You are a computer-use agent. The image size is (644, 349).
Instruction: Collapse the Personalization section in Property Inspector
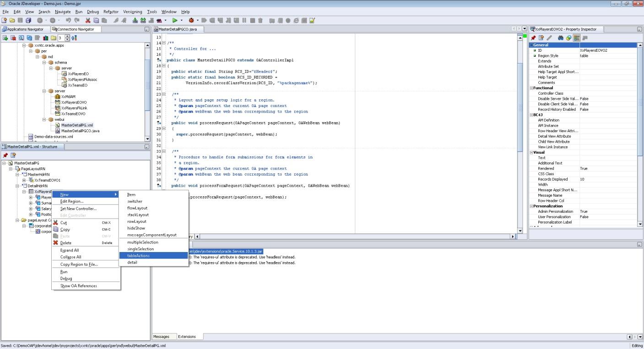(531, 206)
